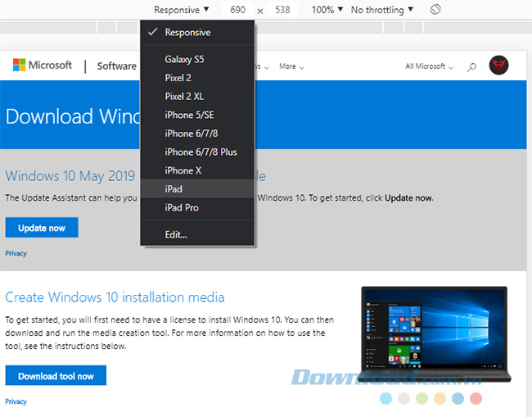Open the 100% zoom dropdown
Screen dimensions: 532x417
pos(327,10)
